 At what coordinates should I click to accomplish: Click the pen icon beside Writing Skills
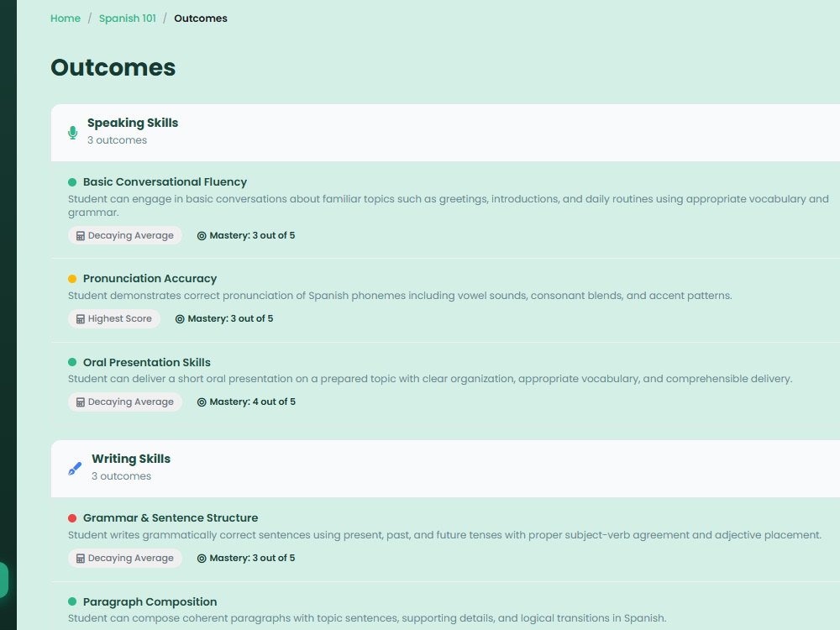click(x=75, y=469)
